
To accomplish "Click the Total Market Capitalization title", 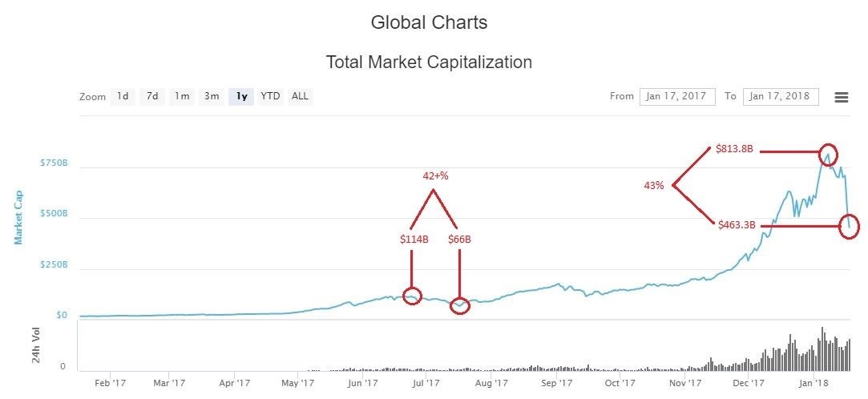I will coord(429,62).
